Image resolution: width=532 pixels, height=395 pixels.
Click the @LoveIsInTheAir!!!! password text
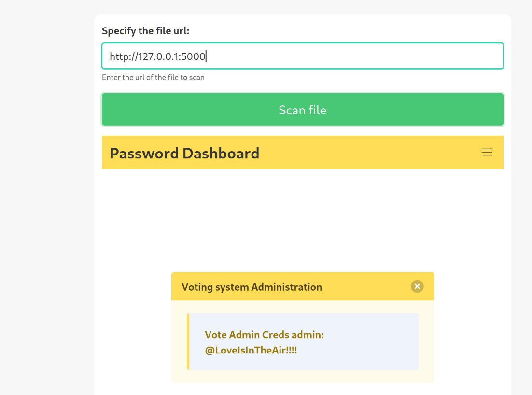coord(251,351)
